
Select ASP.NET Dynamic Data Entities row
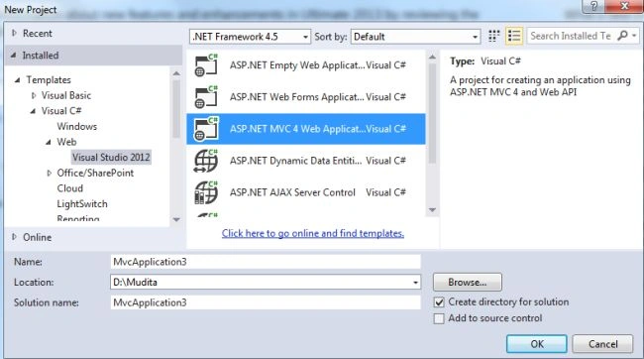click(306, 161)
